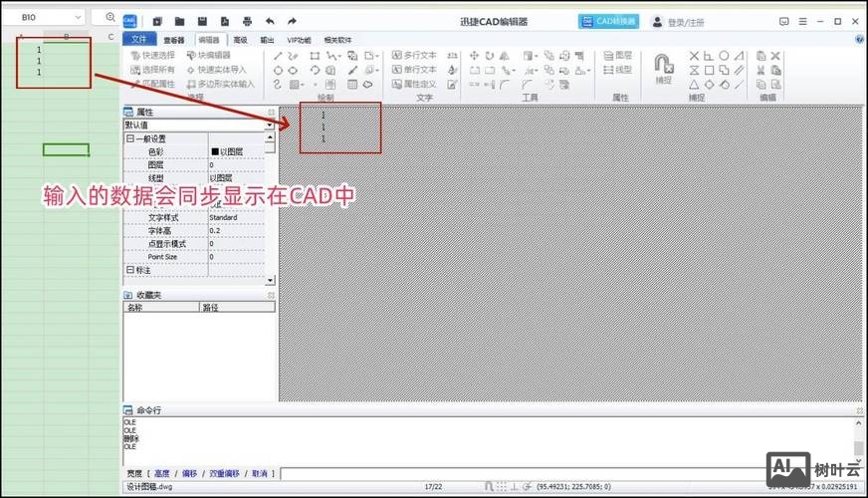
Task: Open the Excel cell name box dropdown
Action: 78,17
